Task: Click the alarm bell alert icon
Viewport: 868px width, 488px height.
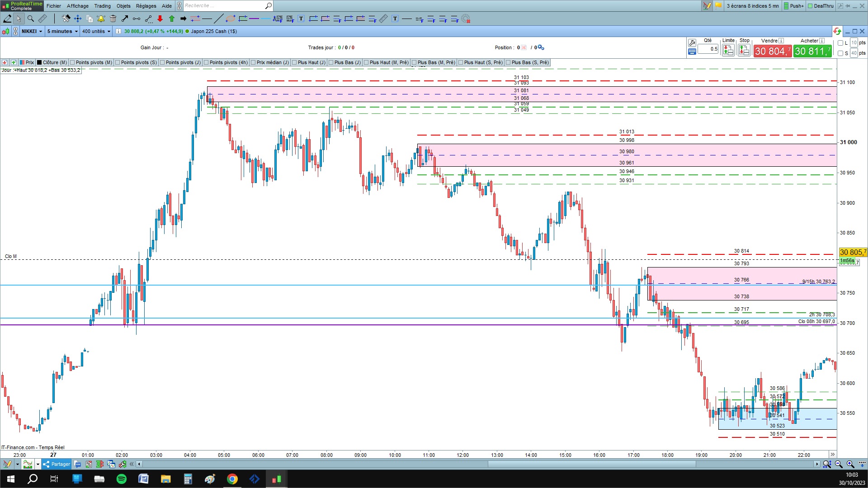Action: point(101,19)
